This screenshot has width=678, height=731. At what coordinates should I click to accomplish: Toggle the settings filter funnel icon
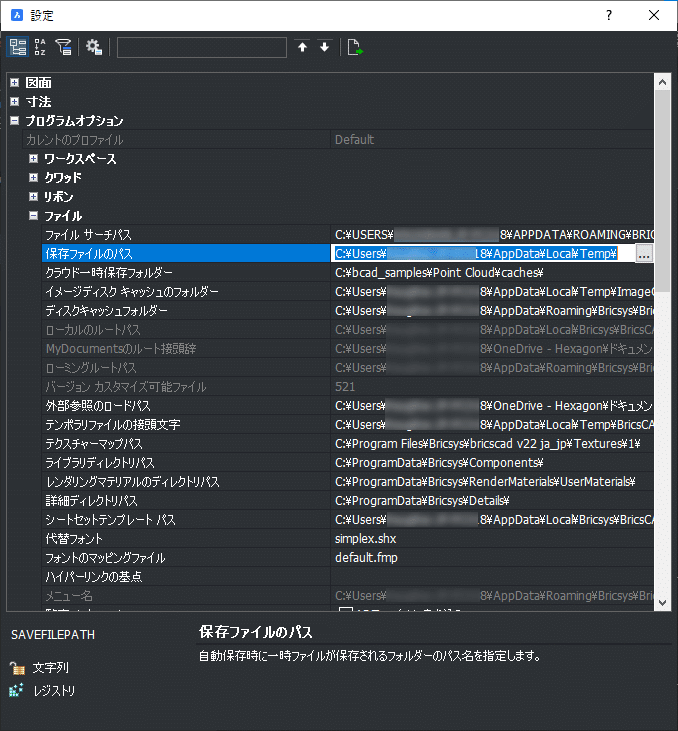pos(63,47)
